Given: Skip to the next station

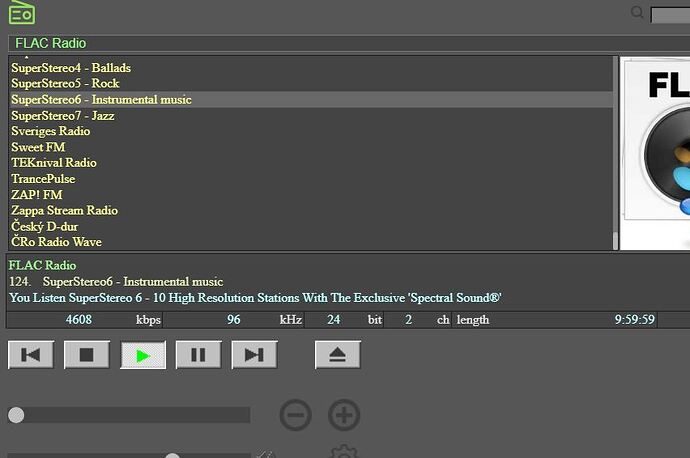Looking at the screenshot, I should point(254,355).
